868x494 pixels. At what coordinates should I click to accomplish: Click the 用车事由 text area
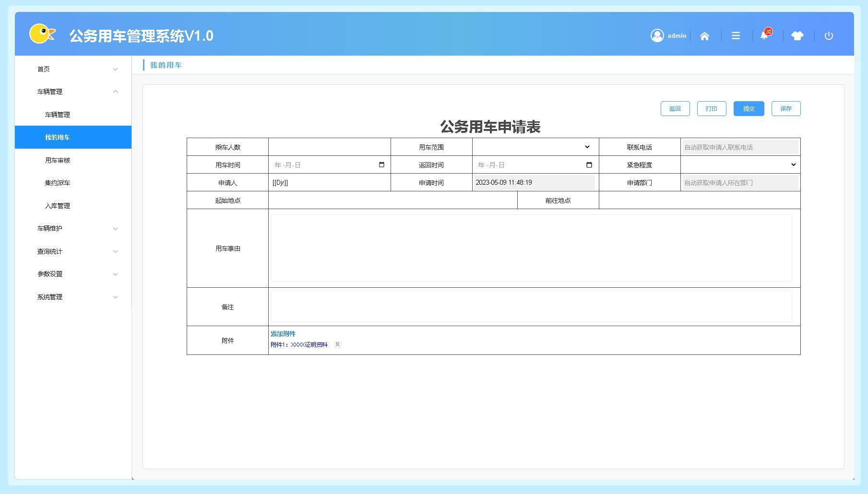coord(531,248)
